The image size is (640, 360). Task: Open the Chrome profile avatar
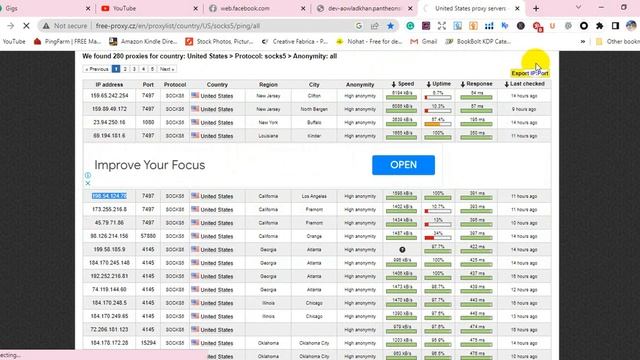click(631, 26)
